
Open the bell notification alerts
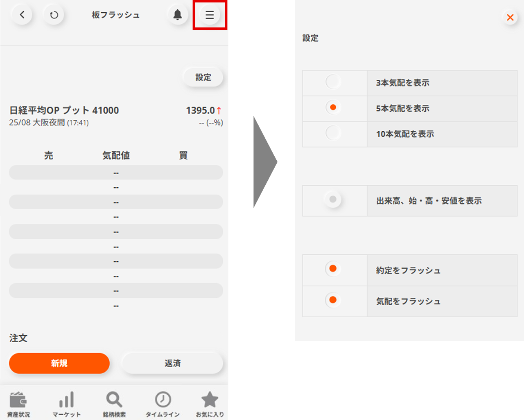click(x=177, y=15)
